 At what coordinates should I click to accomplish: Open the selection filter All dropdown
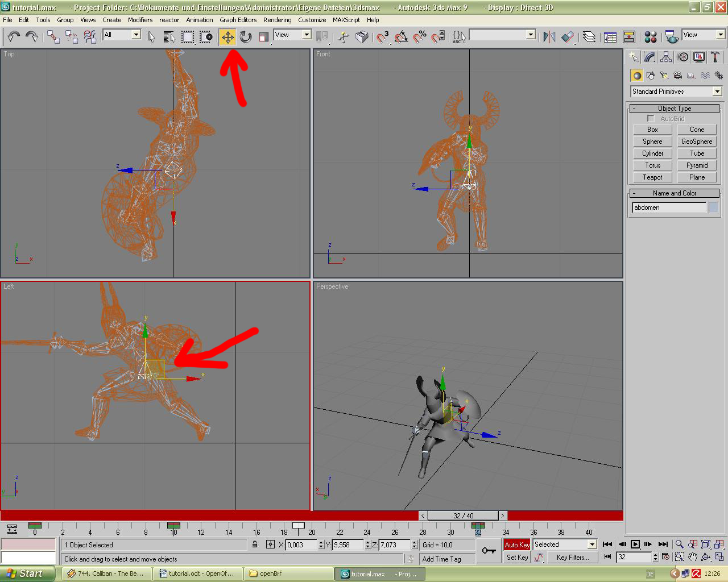click(136, 35)
